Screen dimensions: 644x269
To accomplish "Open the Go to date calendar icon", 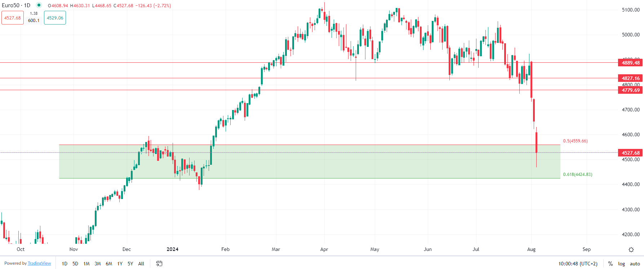I will [x=159, y=264].
